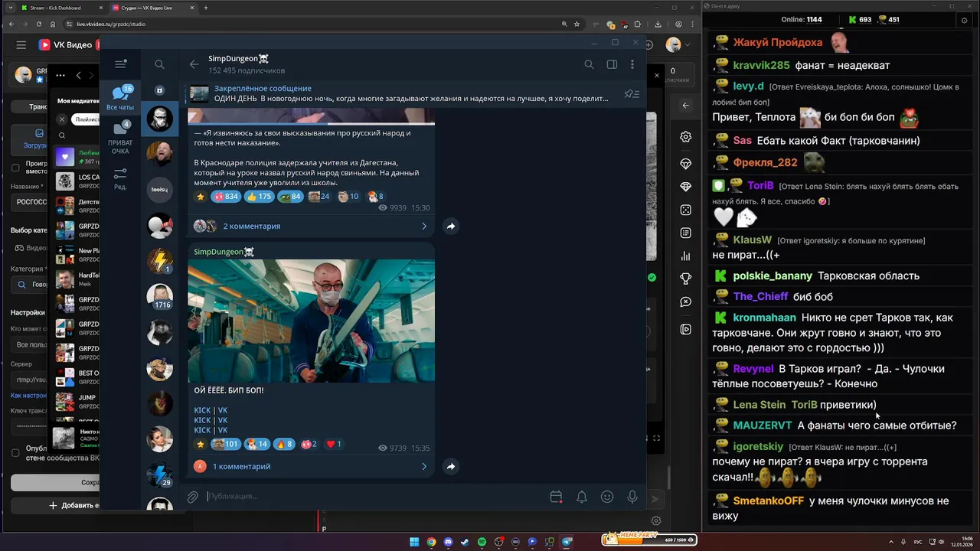Image resolution: width=980 pixels, height=551 pixels.
Task: Click the parachute icon in the VK right rail
Action: 686,164
